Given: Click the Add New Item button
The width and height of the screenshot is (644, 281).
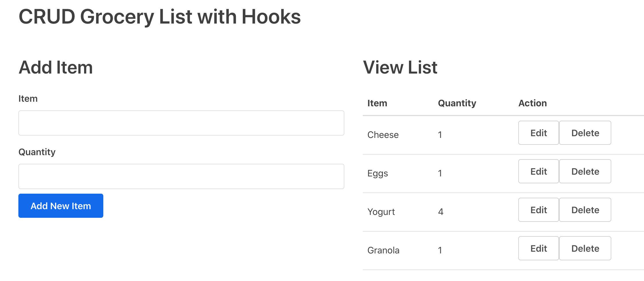Looking at the screenshot, I should (x=60, y=206).
